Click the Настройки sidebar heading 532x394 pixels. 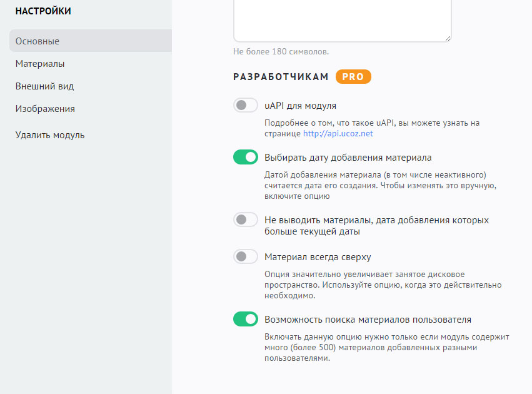pyautogui.click(x=43, y=11)
